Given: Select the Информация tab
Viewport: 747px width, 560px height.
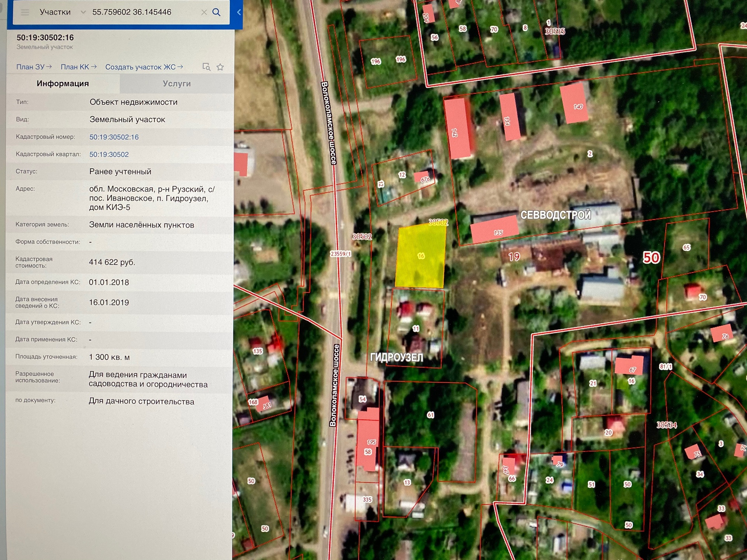Looking at the screenshot, I should coord(63,84).
